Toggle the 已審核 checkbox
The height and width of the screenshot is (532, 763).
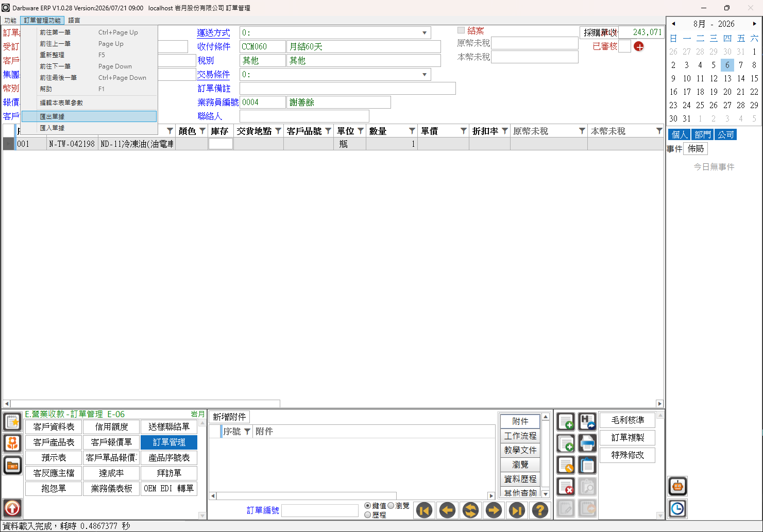pos(624,46)
